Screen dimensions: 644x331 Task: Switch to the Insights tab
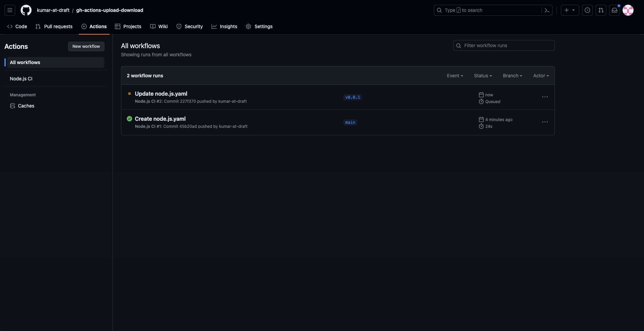pos(224,26)
